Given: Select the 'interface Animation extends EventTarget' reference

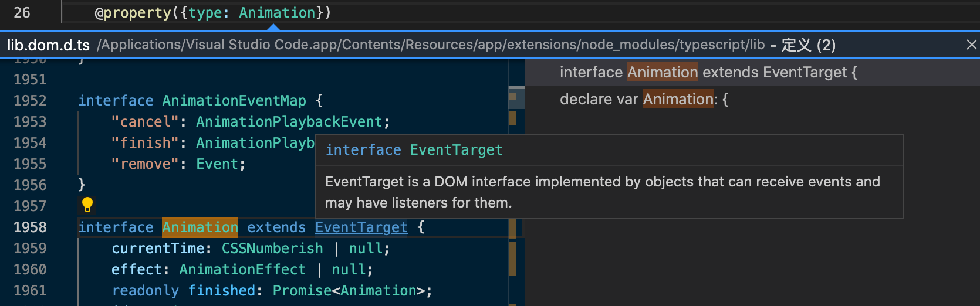Looking at the screenshot, I should pos(708,72).
